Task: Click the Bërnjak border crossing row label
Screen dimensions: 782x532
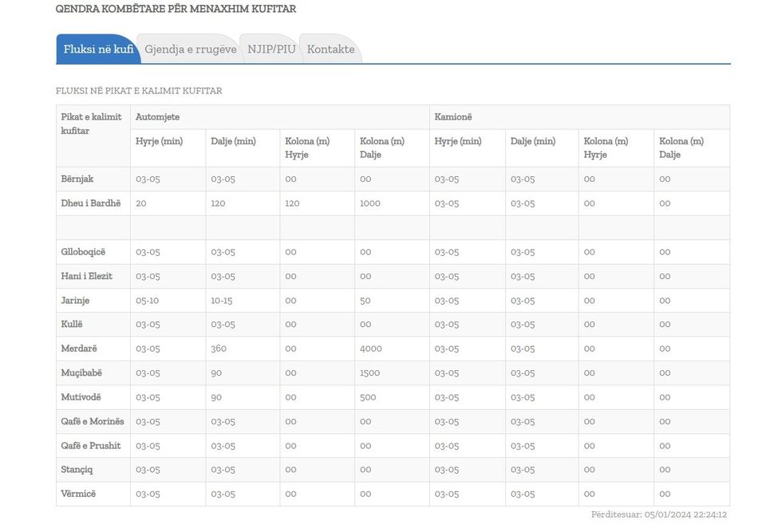Action: (77, 179)
